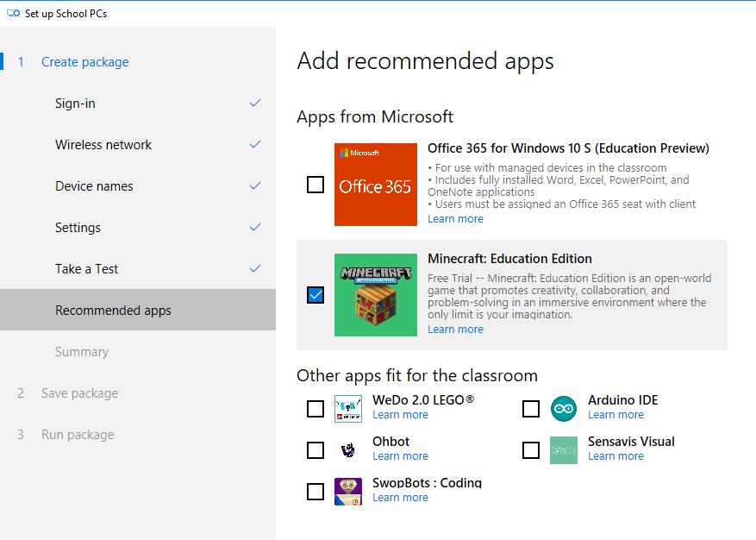Click the Apps from Microsoft heading
The height and width of the screenshot is (540, 756).
click(x=375, y=116)
